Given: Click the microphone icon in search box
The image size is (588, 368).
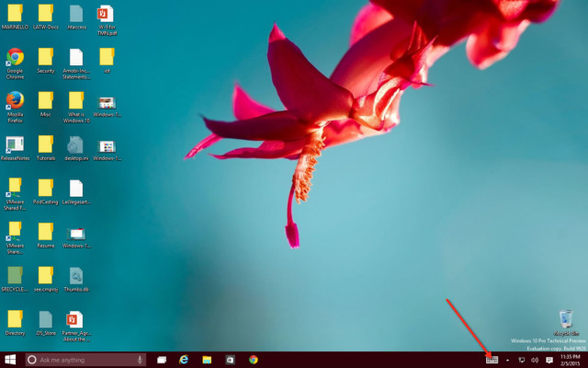Looking at the screenshot, I should pyautogui.click(x=140, y=360).
